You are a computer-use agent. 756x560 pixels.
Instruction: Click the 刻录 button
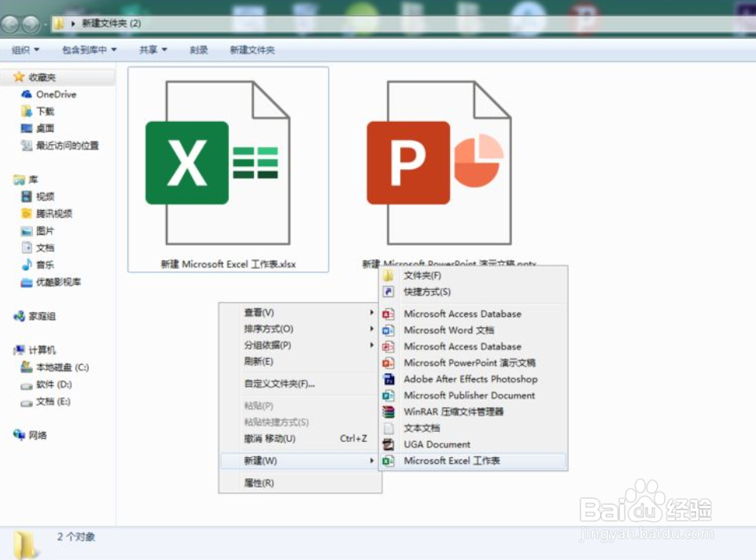pyautogui.click(x=199, y=49)
